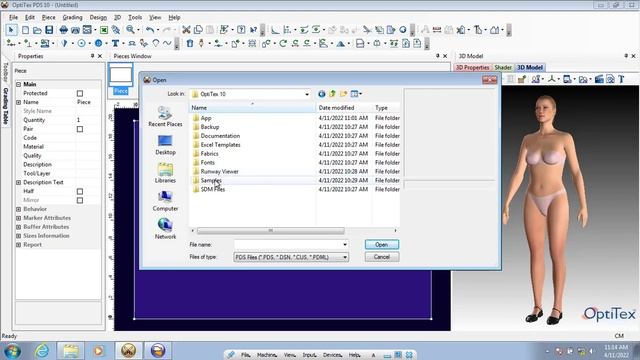Click the T text icon in 3D toolbar
Viewport: 640px width, 360px height.
[x=621, y=79]
